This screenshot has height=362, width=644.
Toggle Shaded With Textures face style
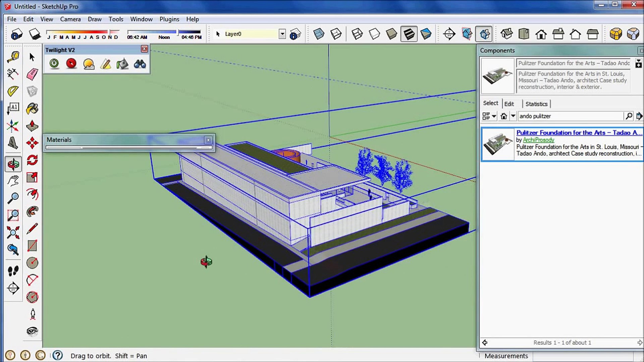click(x=409, y=34)
